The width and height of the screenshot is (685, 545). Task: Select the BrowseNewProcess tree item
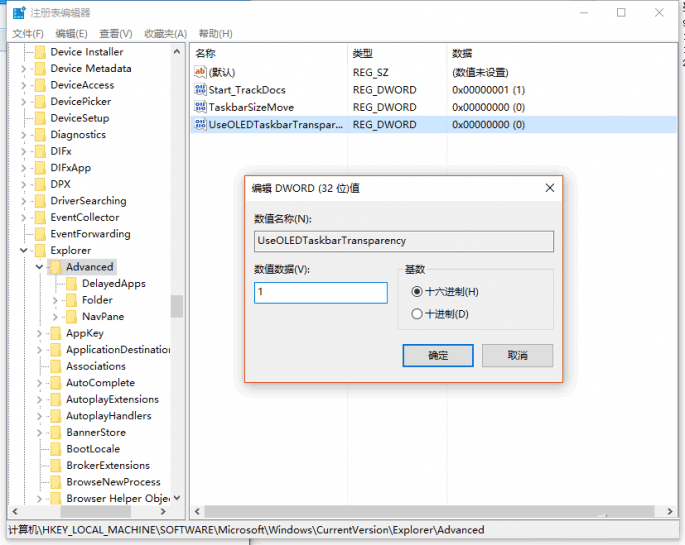tap(113, 483)
